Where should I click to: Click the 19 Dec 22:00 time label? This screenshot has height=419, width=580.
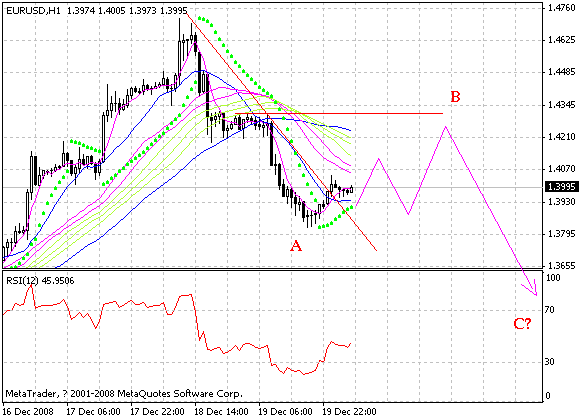coord(350,412)
